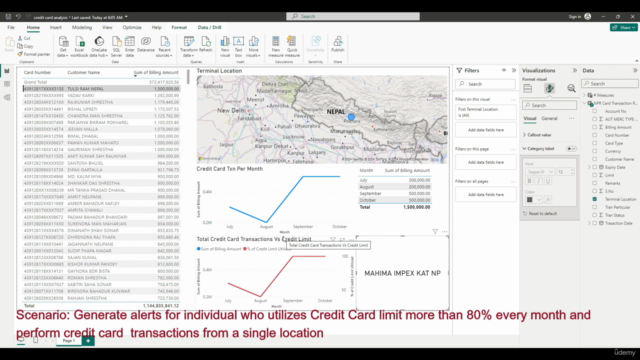Open the File menu

pos(11,27)
